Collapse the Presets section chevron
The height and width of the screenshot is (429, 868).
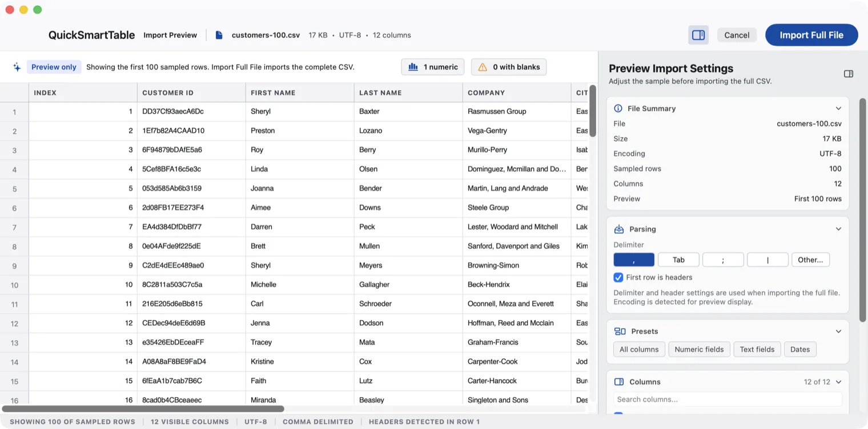point(838,331)
